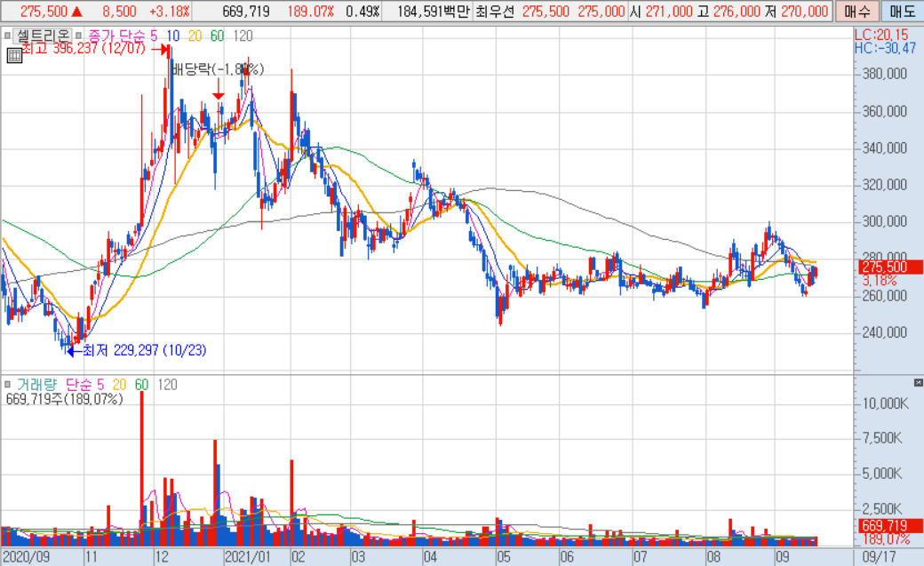The image size is (924, 566).
Task: Click the HC:-30.47 indicator
Action: pos(885,48)
